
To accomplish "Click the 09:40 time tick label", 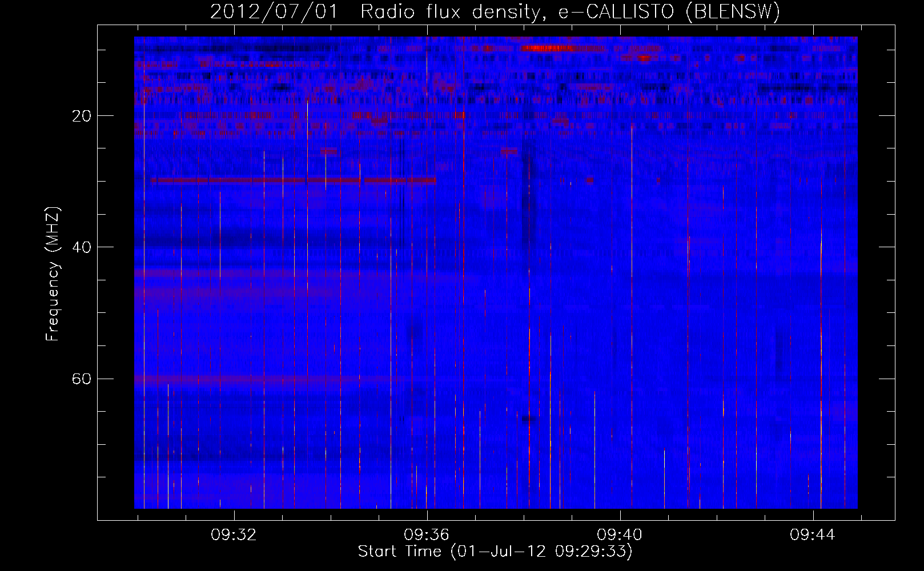I will coord(620,535).
